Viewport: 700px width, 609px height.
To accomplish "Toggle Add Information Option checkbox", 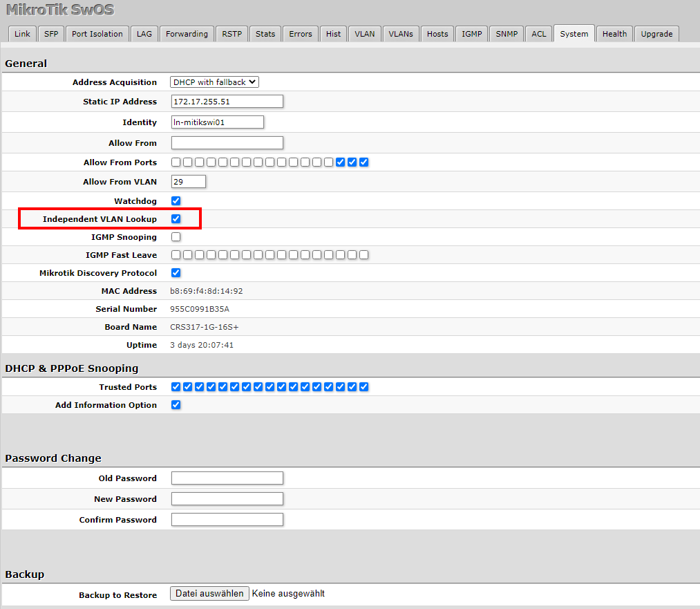I will point(176,405).
